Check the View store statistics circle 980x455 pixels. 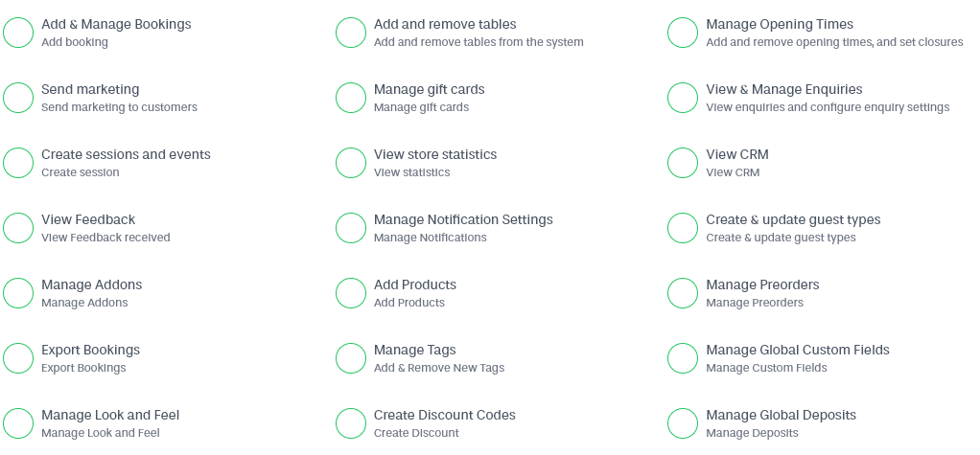[x=351, y=163]
